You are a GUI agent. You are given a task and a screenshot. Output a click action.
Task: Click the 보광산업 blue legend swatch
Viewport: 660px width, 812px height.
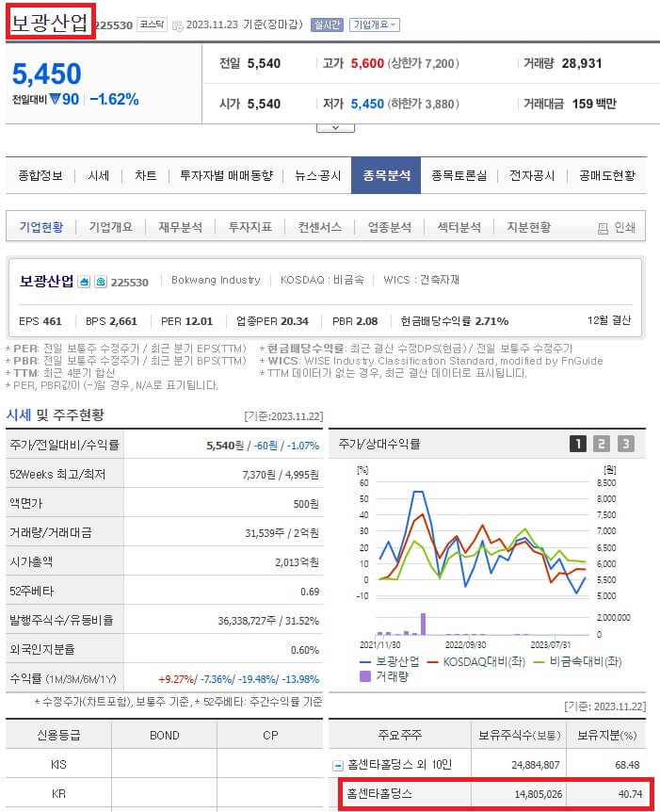coord(365,662)
